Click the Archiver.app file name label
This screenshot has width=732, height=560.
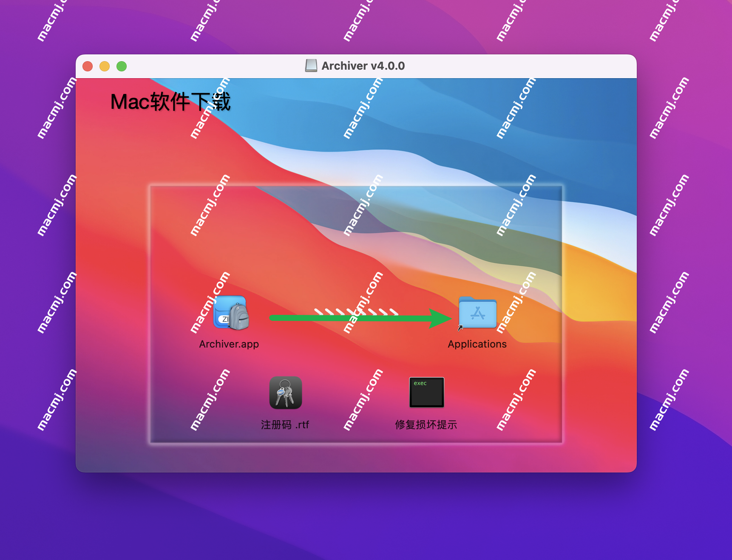(x=229, y=344)
